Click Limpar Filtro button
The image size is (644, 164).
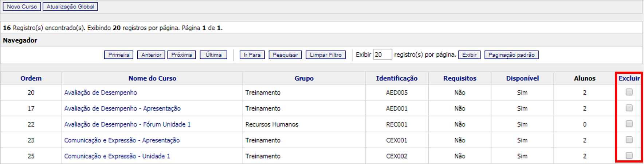326,55
